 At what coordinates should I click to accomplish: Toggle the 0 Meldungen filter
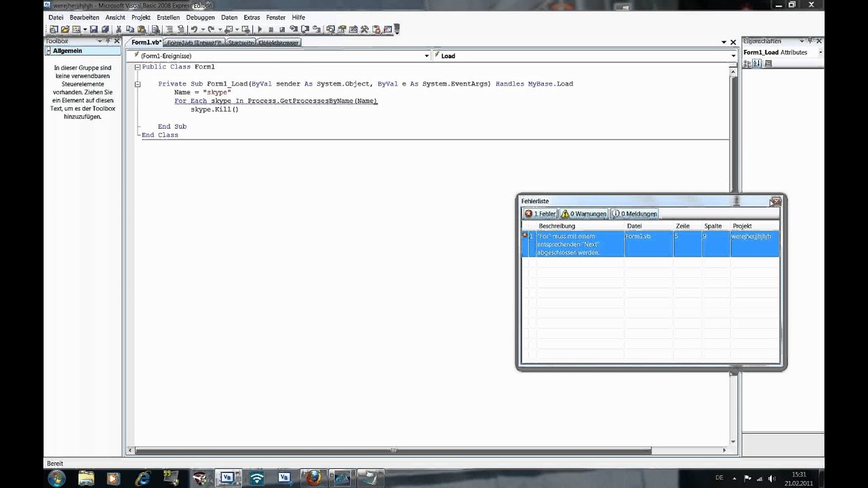[635, 213]
